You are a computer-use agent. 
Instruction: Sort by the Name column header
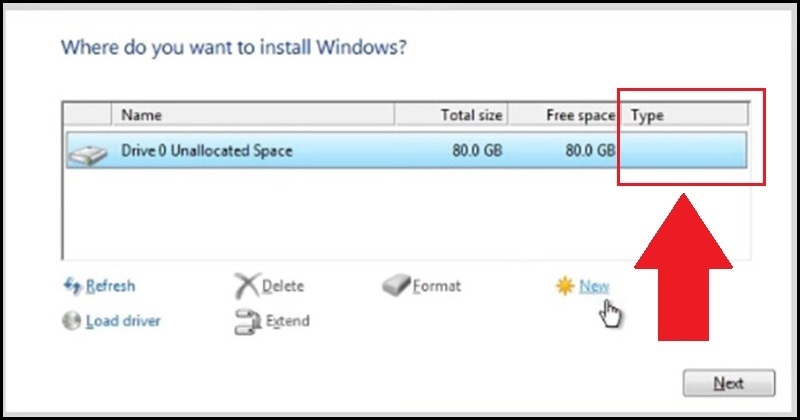point(250,115)
